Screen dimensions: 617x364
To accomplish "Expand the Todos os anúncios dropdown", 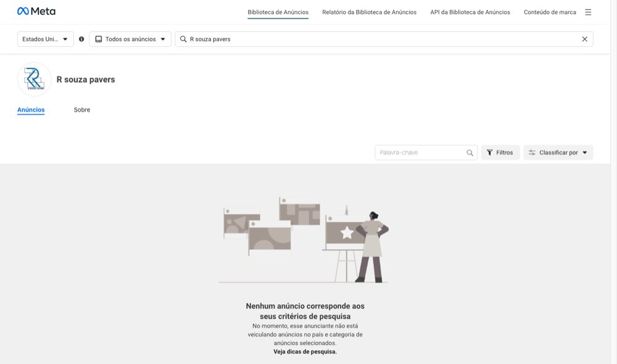I will [130, 39].
